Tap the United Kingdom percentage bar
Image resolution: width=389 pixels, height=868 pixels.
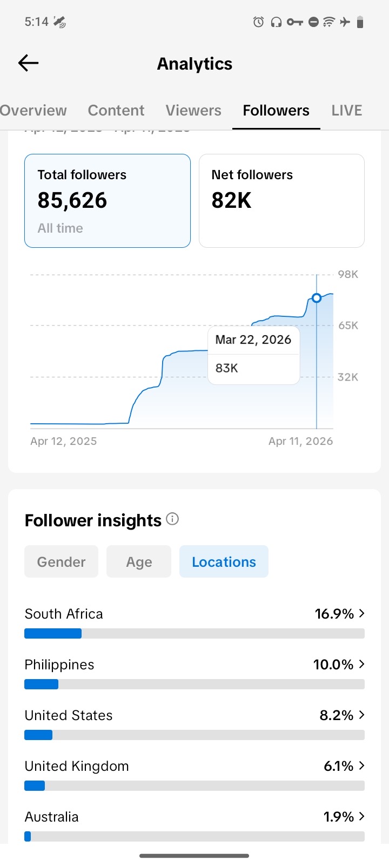194,786
